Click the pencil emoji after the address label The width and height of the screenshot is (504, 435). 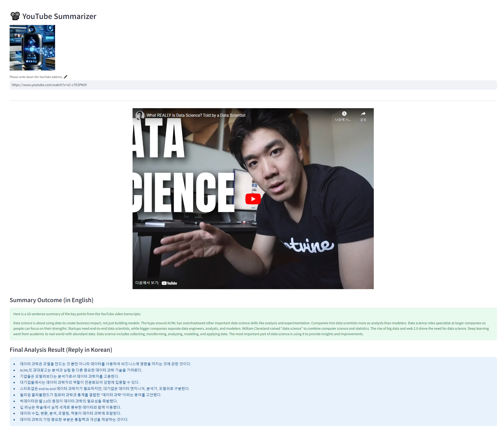[x=66, y=77]
